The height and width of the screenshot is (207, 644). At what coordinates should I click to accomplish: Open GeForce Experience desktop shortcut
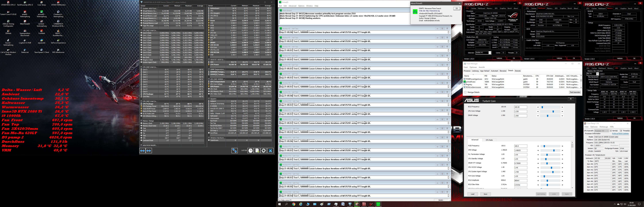pyautogui.click(x=58, y=41)
